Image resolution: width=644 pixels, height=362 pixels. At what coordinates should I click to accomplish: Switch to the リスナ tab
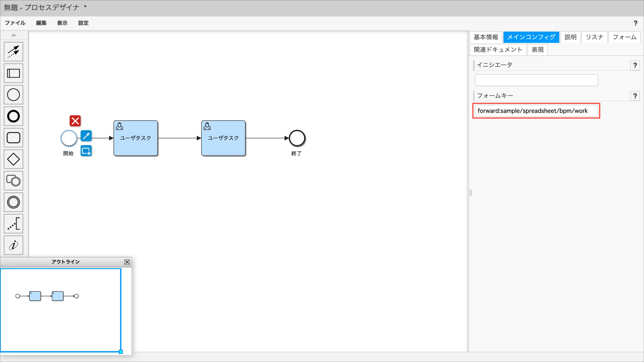pyautogui.click(x=594, y=37)
